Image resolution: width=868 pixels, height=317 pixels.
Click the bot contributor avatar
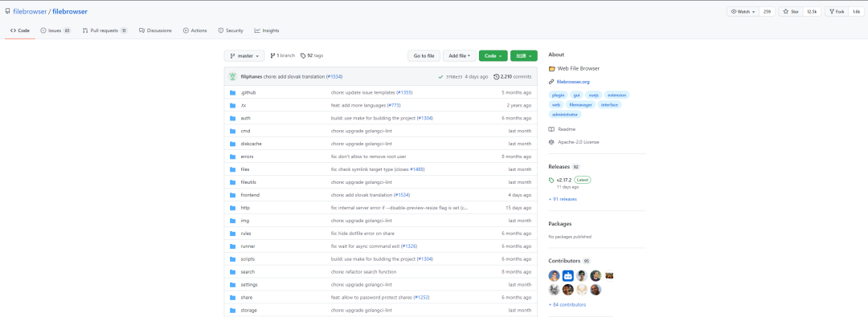pyautogui.click(x=568, y=275)
